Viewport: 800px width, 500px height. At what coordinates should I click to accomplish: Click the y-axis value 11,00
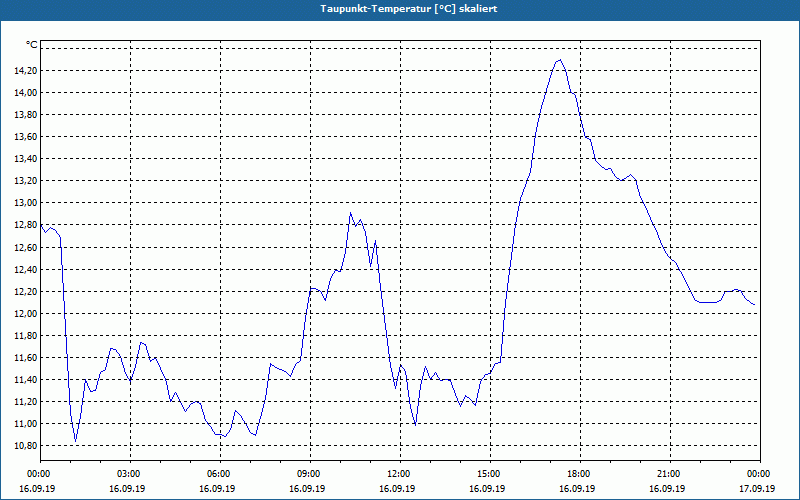27,423
